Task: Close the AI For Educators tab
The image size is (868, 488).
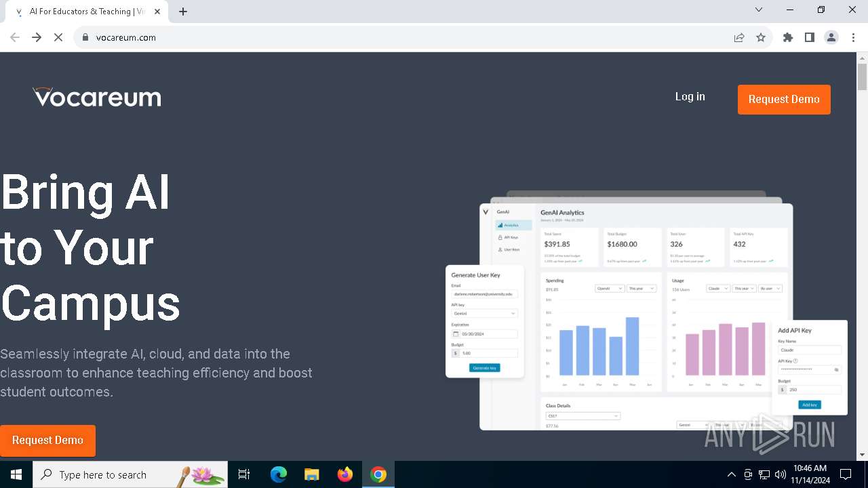Action: pos(157,12)
